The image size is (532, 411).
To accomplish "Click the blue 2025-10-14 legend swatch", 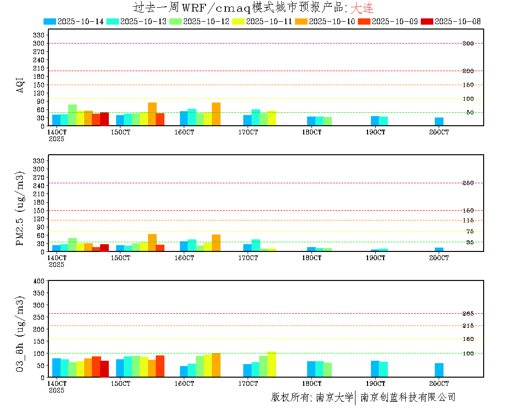I will point(50,21).
